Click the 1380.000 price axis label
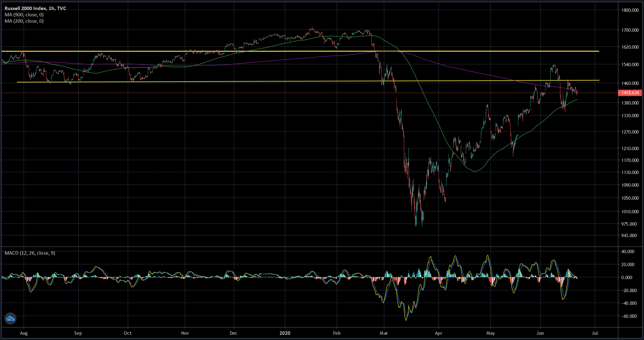Viewport: 644px width, 340px height. coord(630,103)
